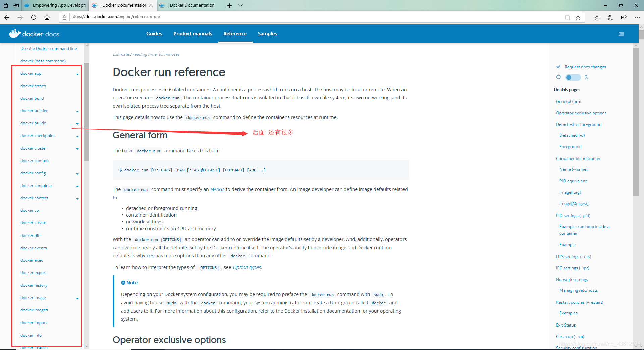
Task: Expand the docker buildx submenu arrow
Action: coord(77,124)
